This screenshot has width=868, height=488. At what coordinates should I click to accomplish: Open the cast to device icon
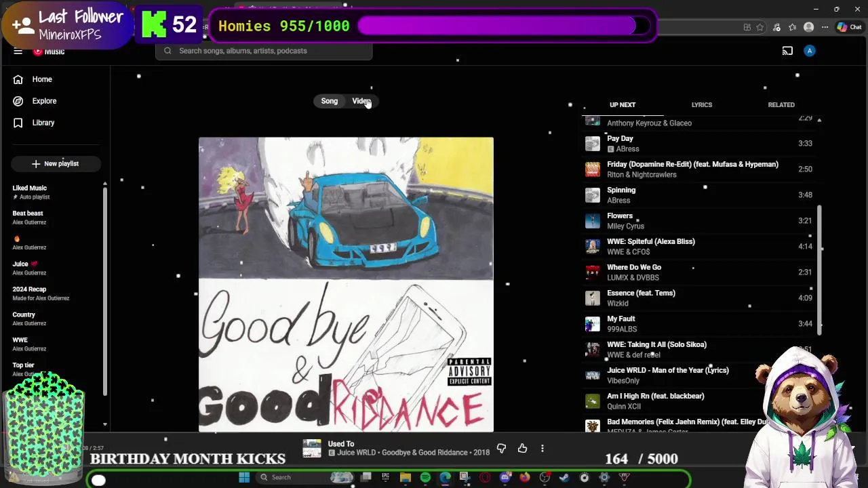click(x=787, y=51)
